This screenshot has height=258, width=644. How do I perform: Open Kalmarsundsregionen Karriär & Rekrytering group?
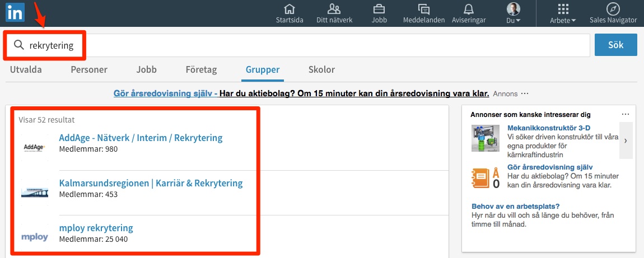[151, 183]
